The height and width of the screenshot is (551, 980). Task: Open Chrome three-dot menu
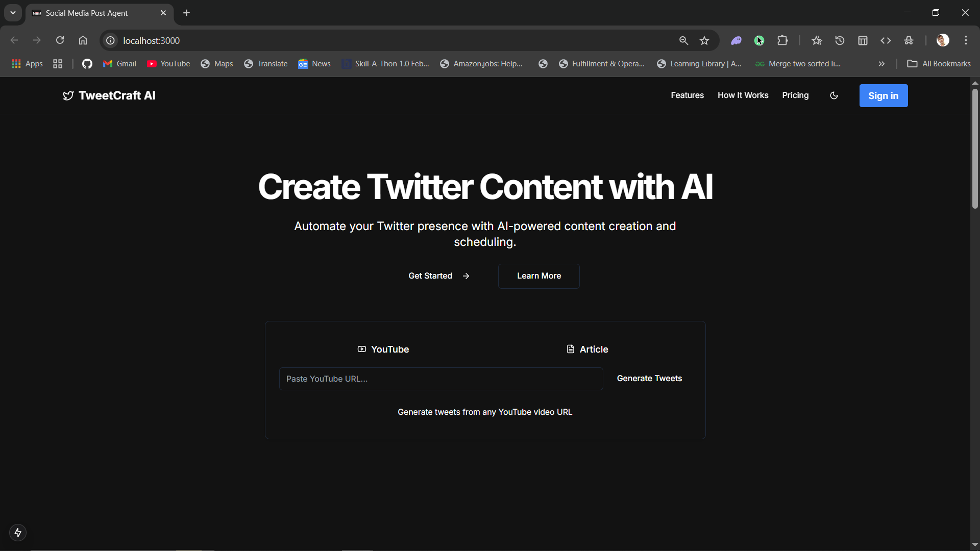tap(966, 41)
